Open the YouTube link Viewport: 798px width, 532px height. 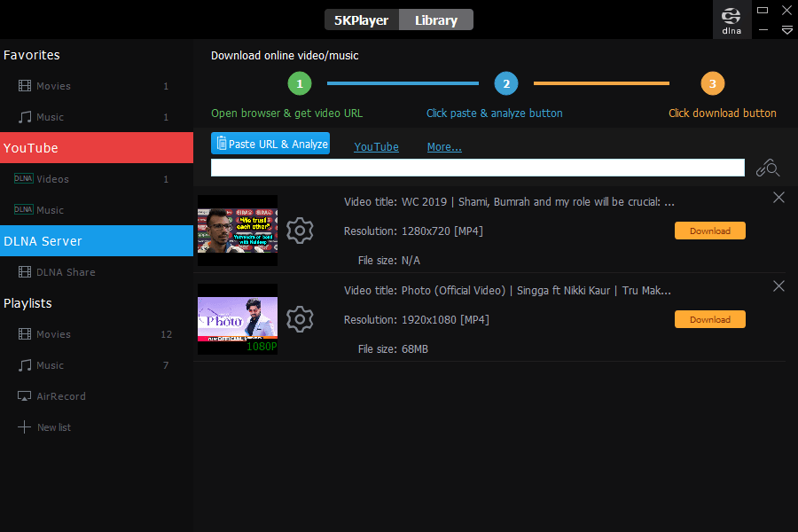point(376,146)
